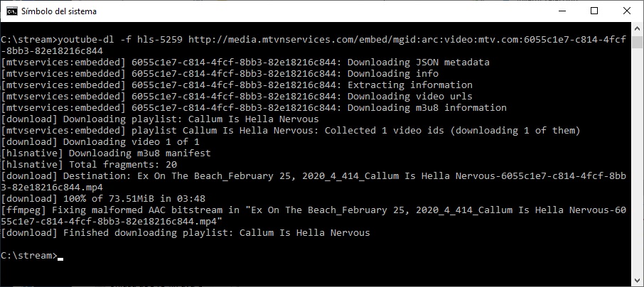Image resolution: width=644 pixels, height=287 pixels.
Task: Grab the vertical scrollbar thumb
Action: (637, 42)
